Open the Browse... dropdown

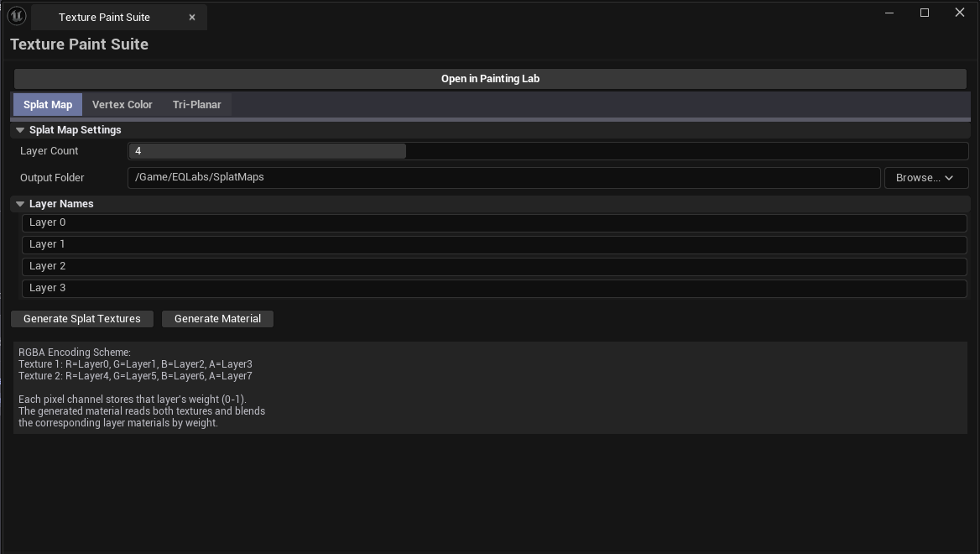pyautogui.click(x=925, y=178)
